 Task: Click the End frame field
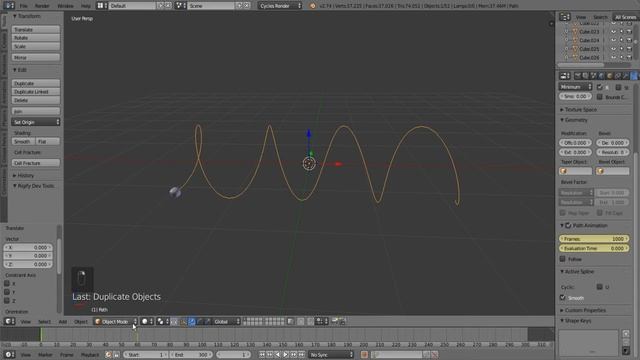190,355
